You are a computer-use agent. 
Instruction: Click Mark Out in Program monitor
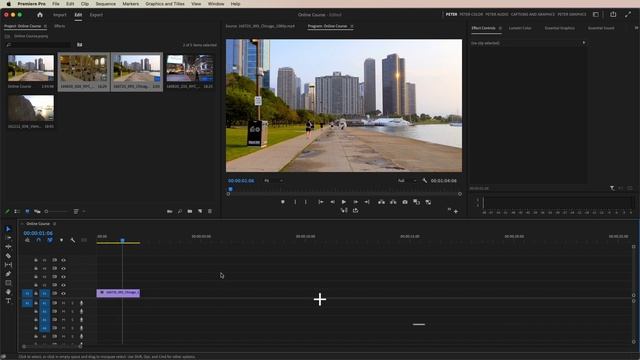(x=306, y=202)
